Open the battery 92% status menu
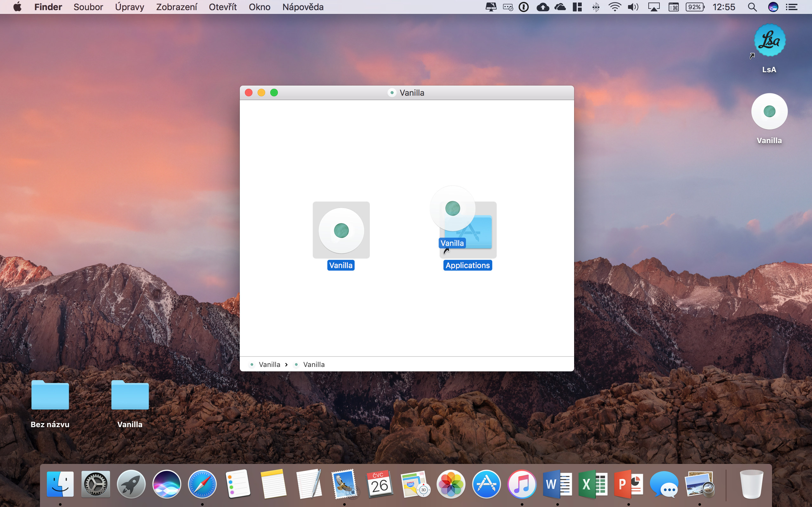 pyautogui.click(x=695, y=7)
